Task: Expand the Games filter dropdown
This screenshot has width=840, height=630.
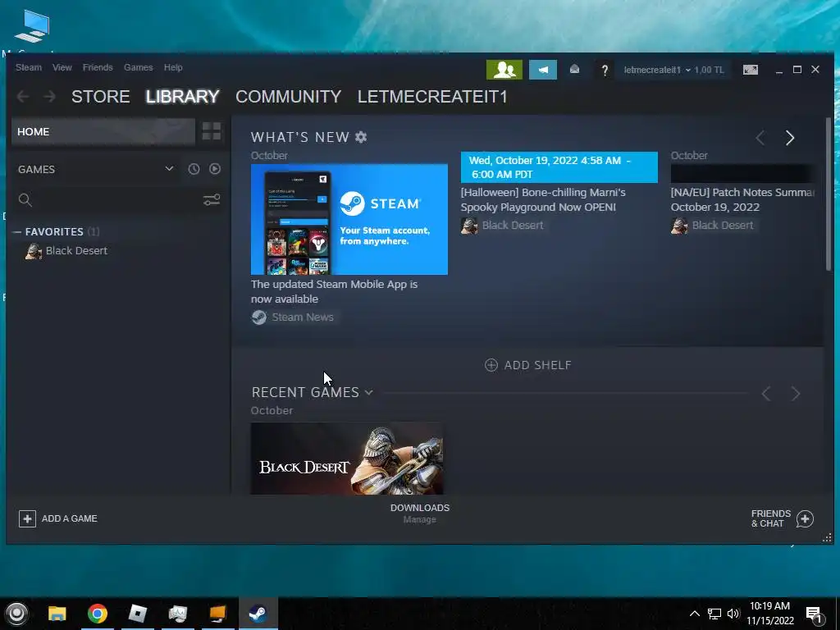Action: 169,169
